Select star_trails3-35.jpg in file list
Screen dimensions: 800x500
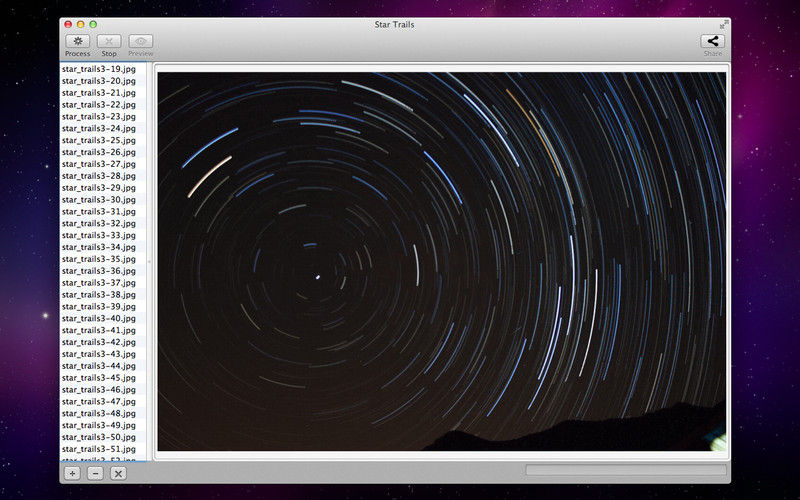[x=103, y=259]
